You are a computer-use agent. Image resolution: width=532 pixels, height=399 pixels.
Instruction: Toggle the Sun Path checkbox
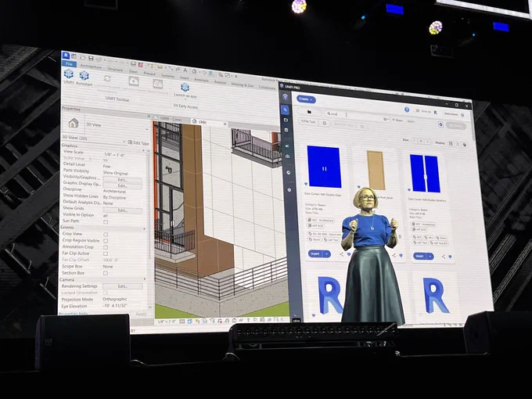tap(106, 222)
